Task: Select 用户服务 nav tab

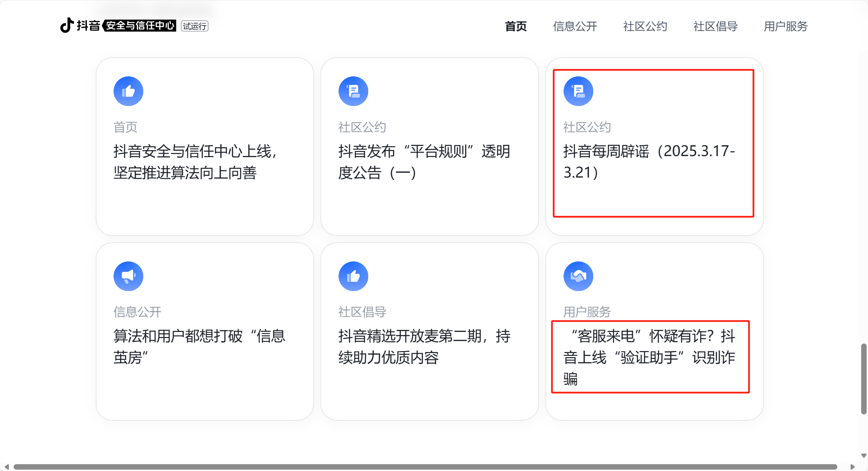Action: (785, 26)
